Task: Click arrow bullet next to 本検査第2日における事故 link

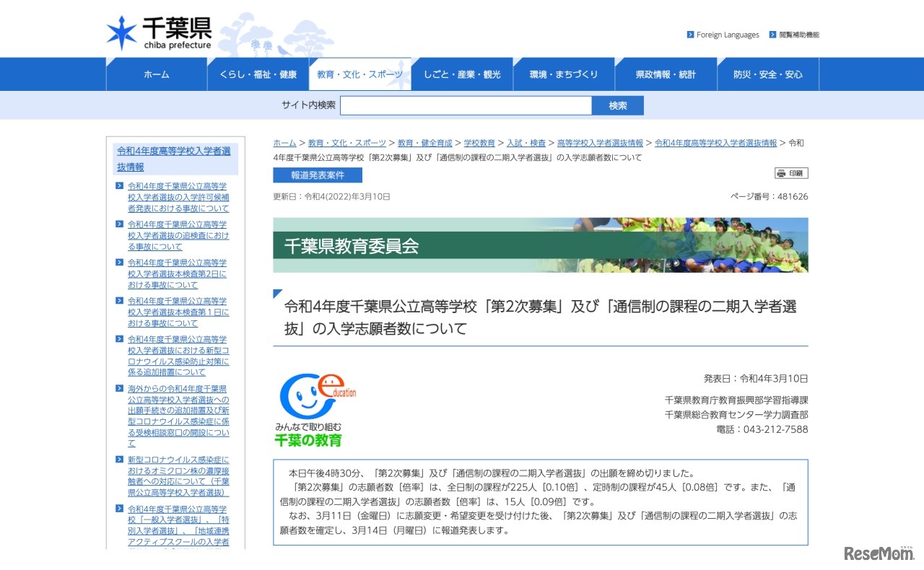Action: (x=120, y=262)
